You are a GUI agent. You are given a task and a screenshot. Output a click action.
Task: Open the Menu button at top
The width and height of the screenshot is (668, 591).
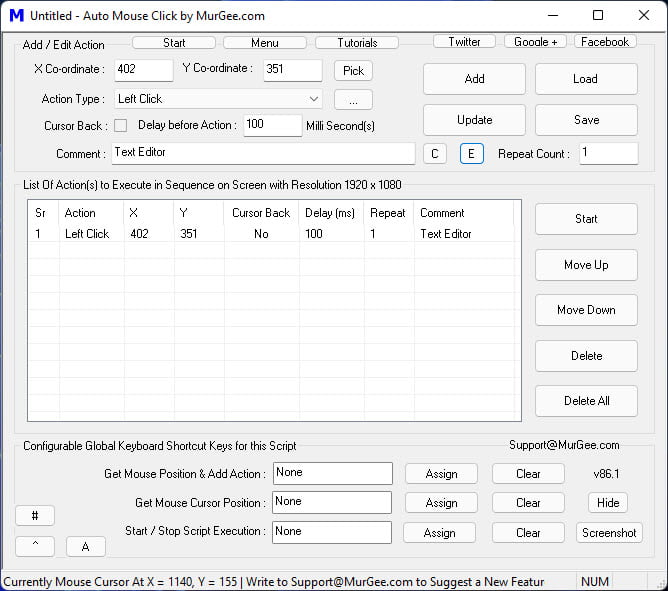pyautogui.click(x=265, y=43)
